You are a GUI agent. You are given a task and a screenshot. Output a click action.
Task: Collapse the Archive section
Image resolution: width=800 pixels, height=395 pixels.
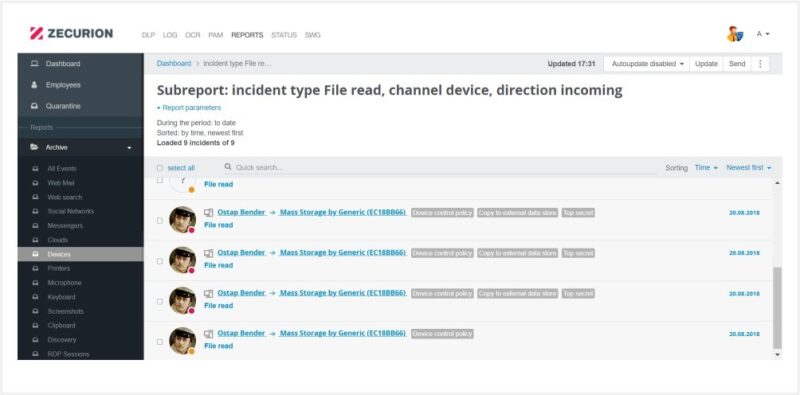(x=81, y=147)
